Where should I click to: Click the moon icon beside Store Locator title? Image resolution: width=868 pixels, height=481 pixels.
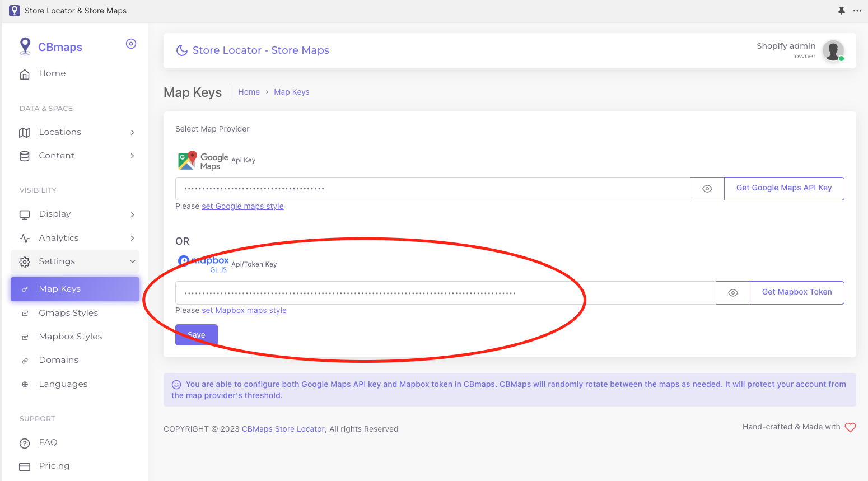point(182,50)
